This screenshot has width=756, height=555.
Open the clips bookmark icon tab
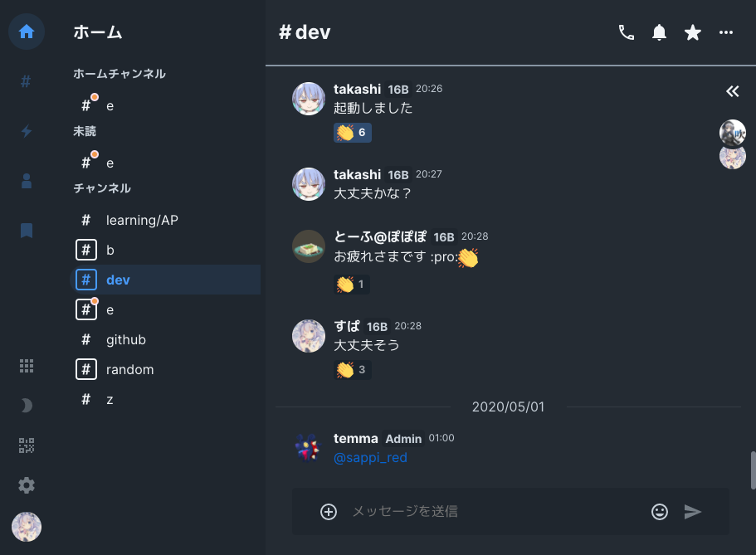click(x=26, y=231)
